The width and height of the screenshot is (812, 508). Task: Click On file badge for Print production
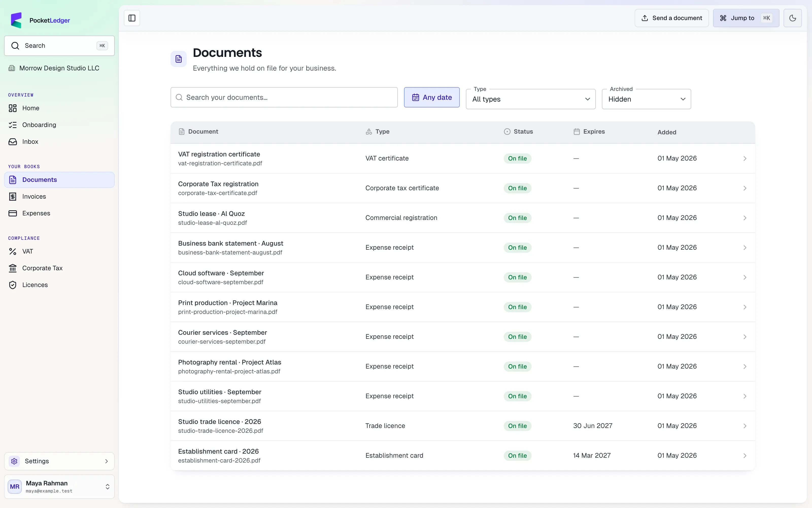point(517,307)
